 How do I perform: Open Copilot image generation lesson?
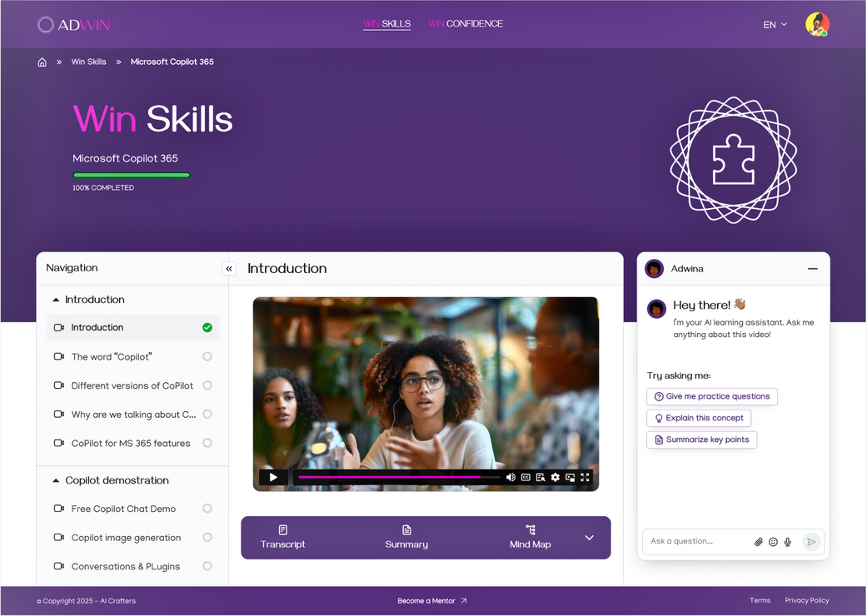click(132, 537)
